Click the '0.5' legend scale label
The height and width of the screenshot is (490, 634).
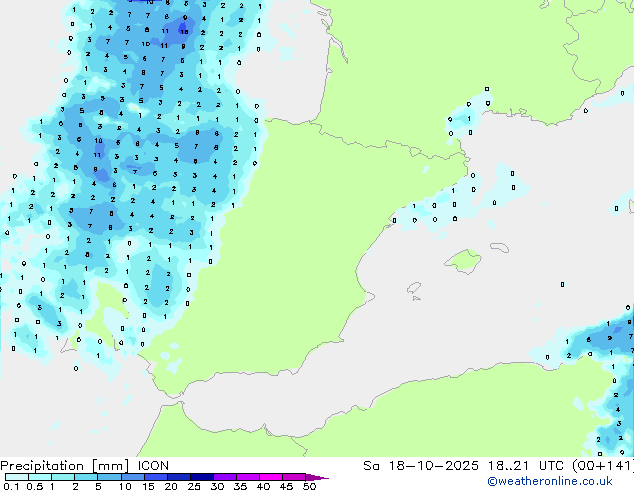(x=35, y=486)
